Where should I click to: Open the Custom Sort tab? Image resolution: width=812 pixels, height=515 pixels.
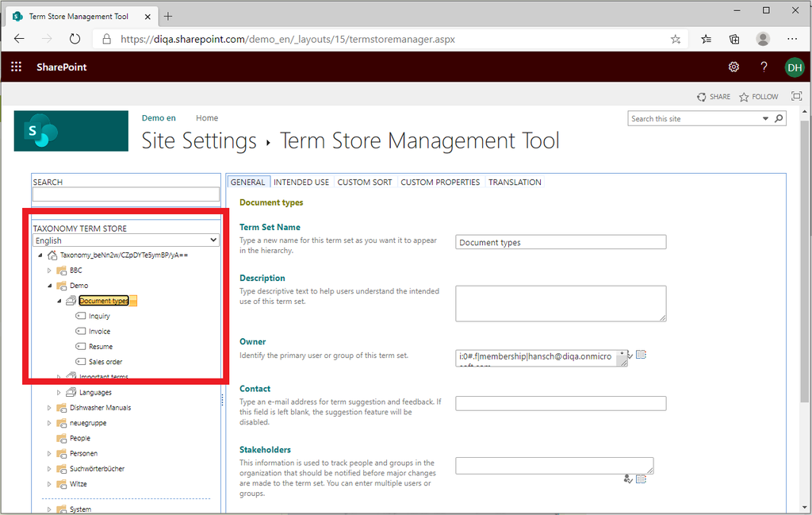click(x=365, y=183)
